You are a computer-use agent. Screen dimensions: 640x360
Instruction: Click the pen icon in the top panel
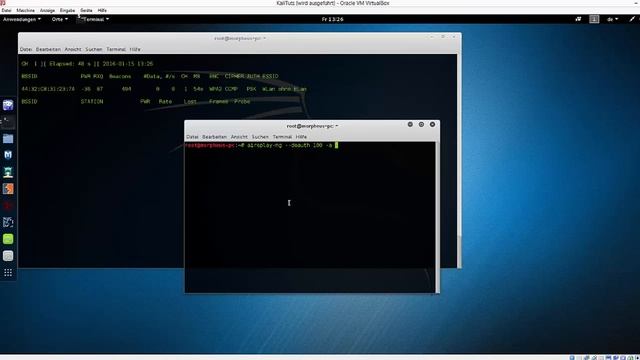tap(632, 19)
